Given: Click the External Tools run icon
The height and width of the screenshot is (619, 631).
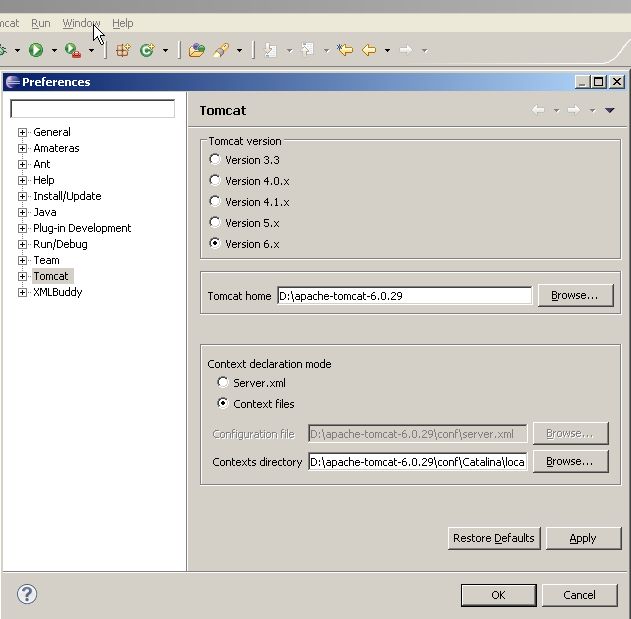Looking at the screenshot, I should [x=72, y=50].
